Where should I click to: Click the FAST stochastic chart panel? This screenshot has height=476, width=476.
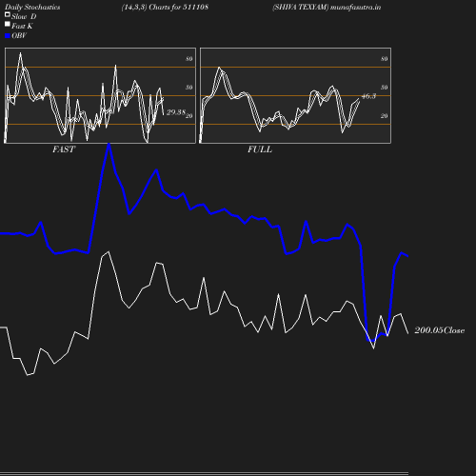(100, 95)
